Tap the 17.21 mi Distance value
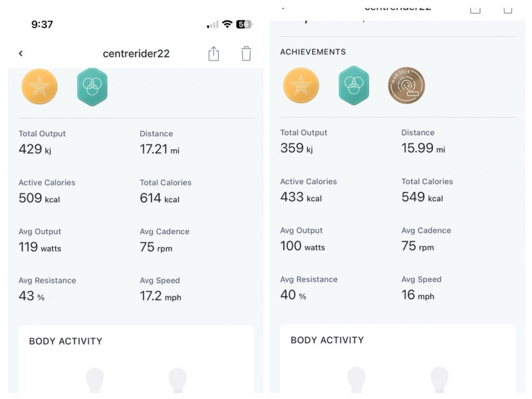532x399 pixels. (159, 150)
